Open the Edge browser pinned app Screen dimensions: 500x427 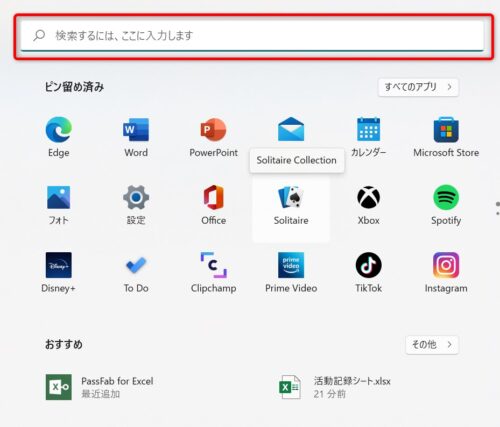click(58, 137)
